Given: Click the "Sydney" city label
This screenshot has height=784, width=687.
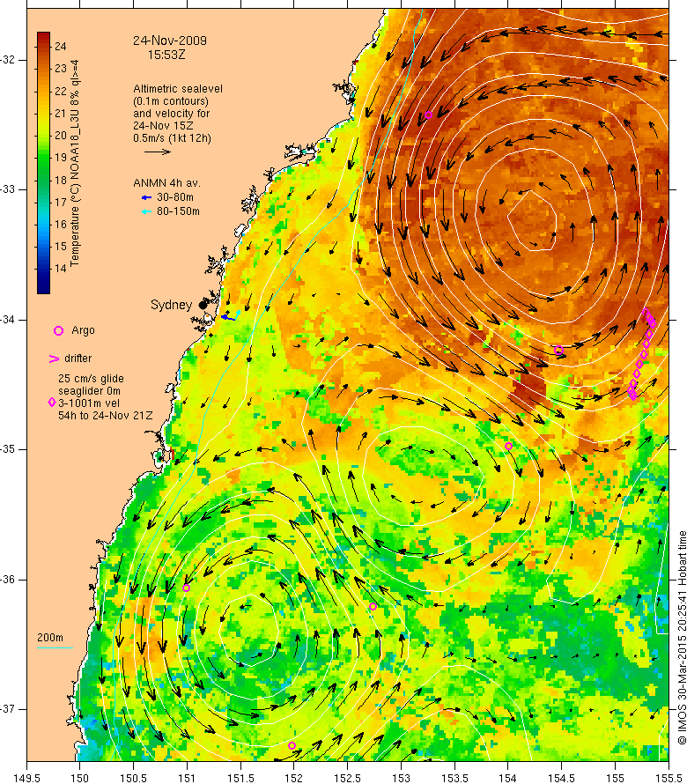Looking at the screenshot, I should pyautogui.click(x=172, y=305).
